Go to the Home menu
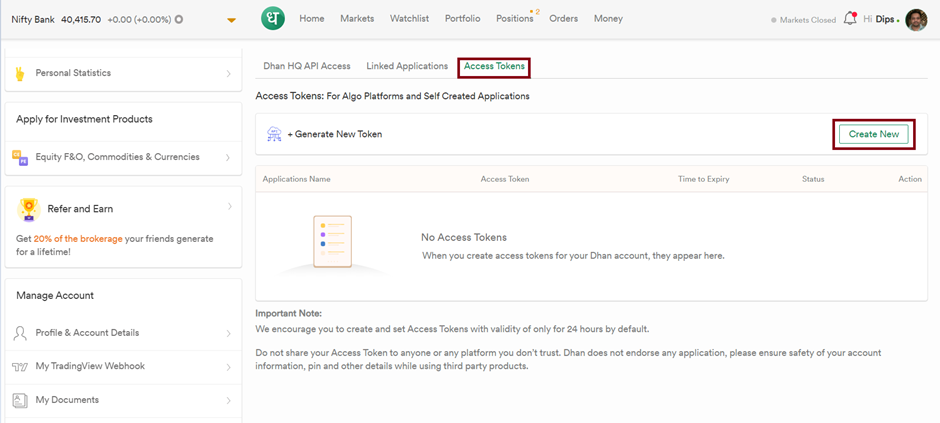Screen dimensions: 940x423 coord(312,19)
